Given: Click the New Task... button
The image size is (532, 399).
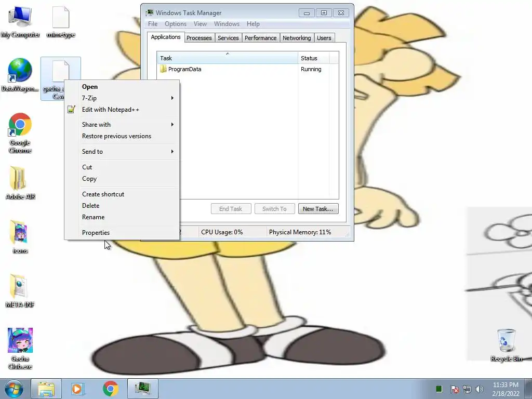Looking at the screenshot, I should [x=318, y=209].
